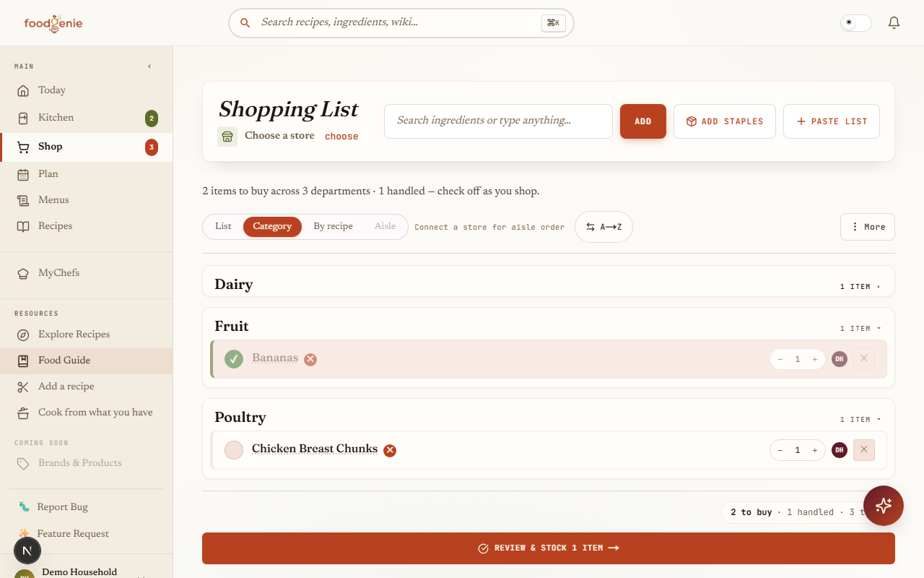Image resolution: width=924 pixels, height=578 pixels.
Task: Open Cook from what you have
Action: click(87, 413)
